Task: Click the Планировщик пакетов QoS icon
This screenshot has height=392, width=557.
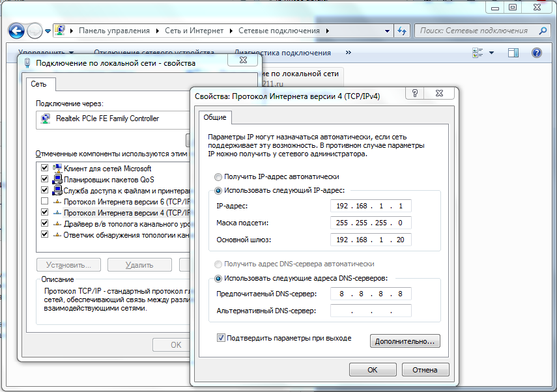Action: 57,179
